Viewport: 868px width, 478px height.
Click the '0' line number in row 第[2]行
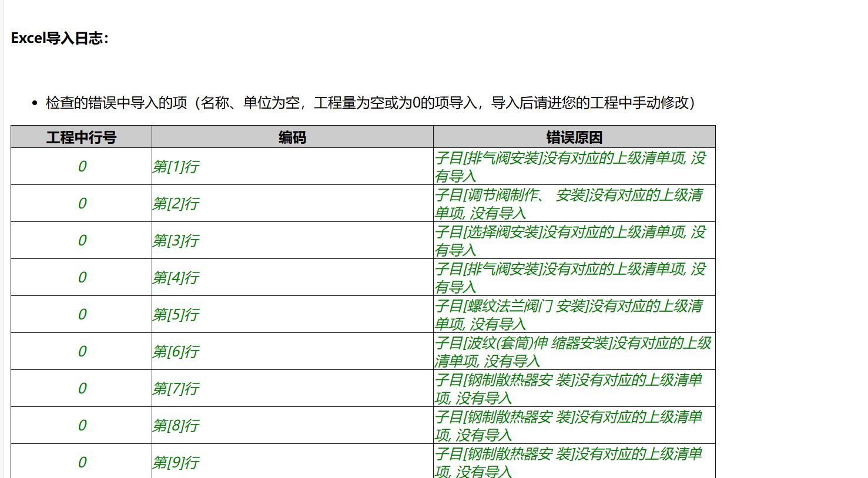pos(82,204)
